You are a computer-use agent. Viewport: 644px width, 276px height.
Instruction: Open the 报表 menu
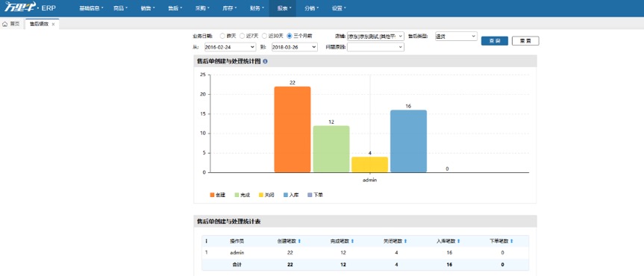pyautogui.click(x=283, y=8)
